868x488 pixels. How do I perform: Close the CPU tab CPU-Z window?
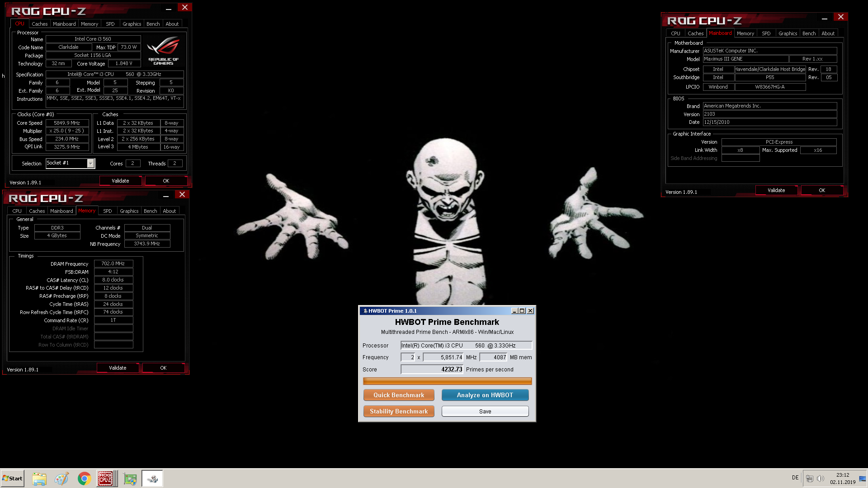coord(184,7)
